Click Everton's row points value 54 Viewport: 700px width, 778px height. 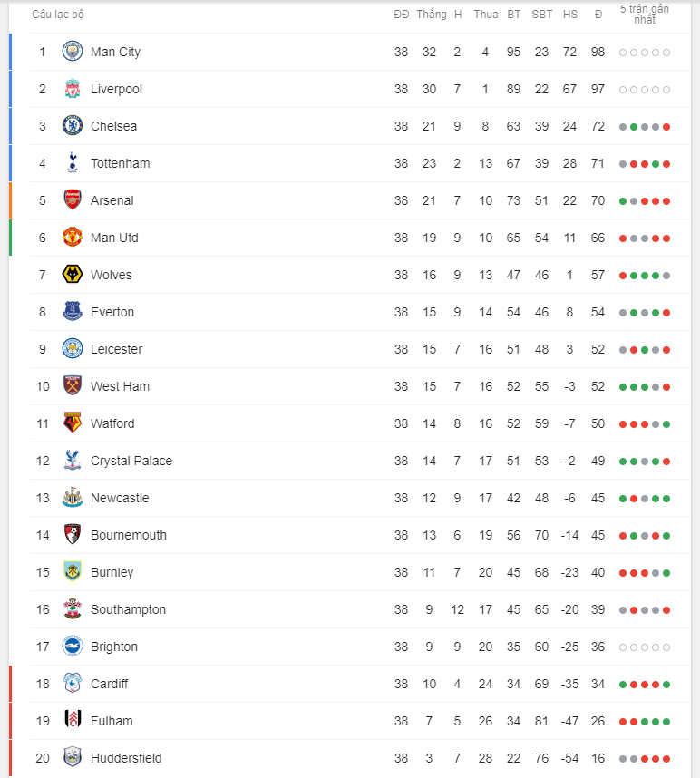pos(598,312)
